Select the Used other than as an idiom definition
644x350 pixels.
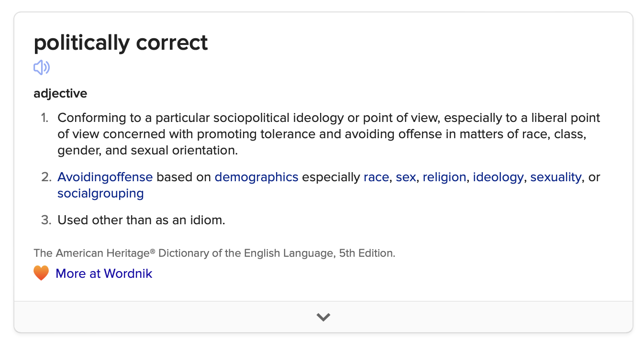(141, 220)
